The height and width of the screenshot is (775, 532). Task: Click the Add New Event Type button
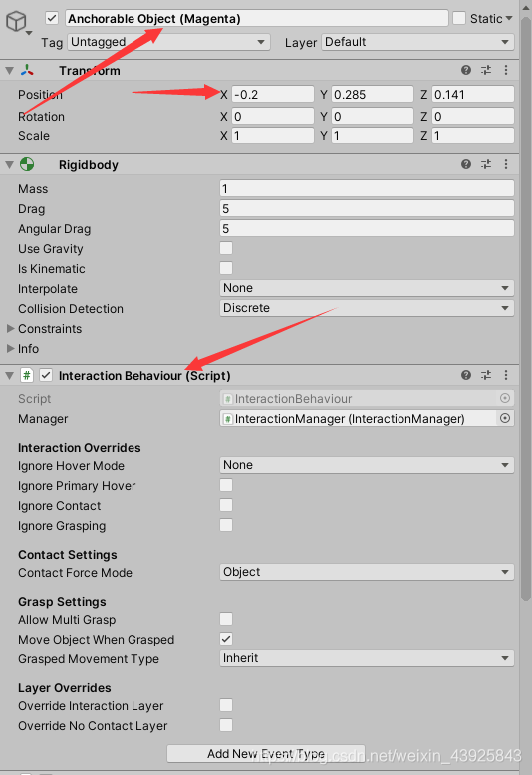(x=266, y=754)
